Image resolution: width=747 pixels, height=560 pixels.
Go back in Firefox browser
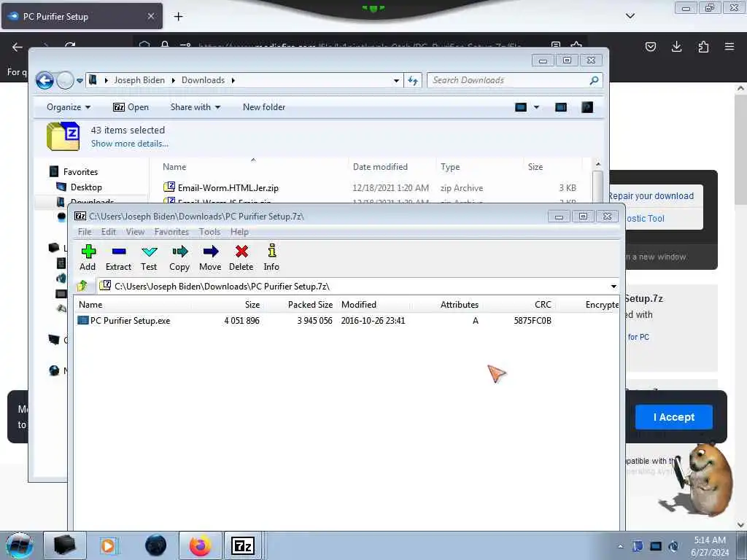(x=18, y=47)
